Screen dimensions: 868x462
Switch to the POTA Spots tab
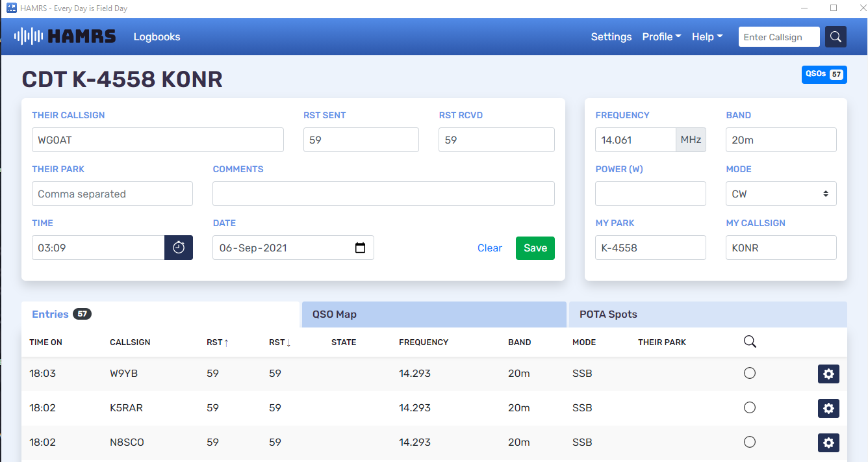pyautogui.click(x=708, y=314)
